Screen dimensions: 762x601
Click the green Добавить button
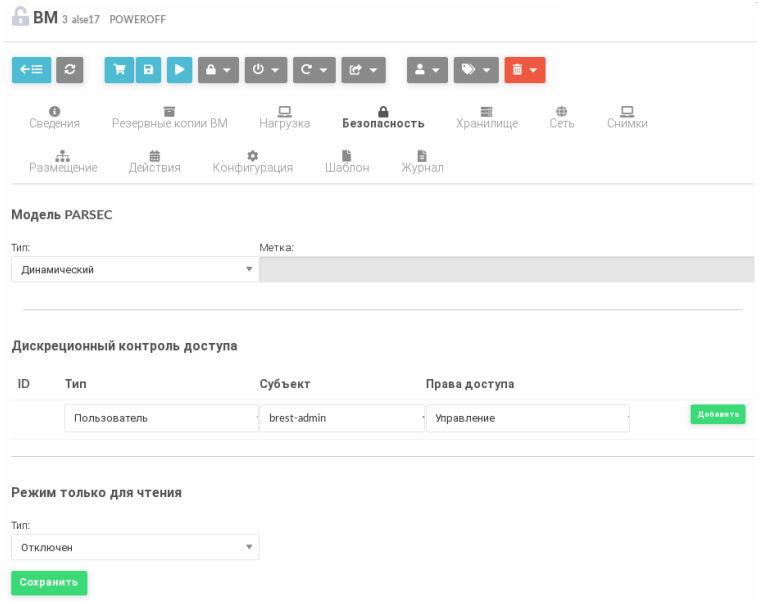(718, 414)
